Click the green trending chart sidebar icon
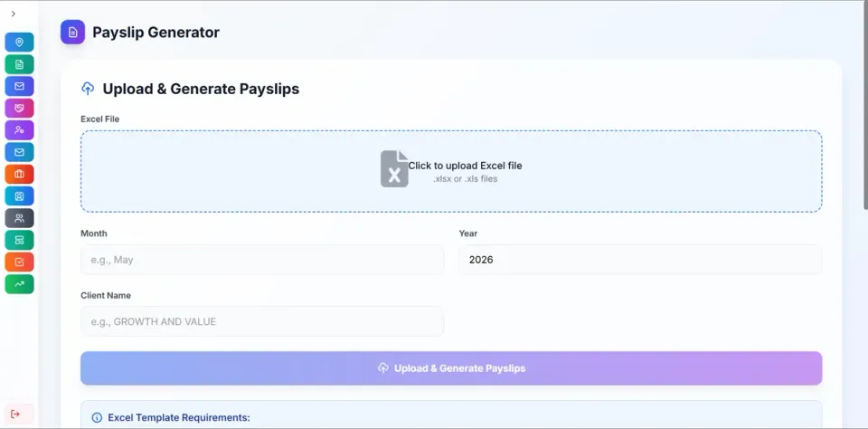The height and width of the screenshot is (429, 868). coord(19,284)
